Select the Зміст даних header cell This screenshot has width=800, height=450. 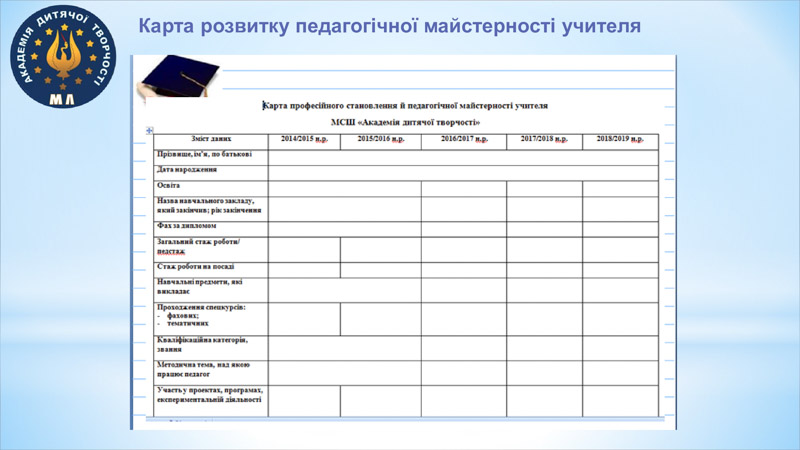coord(211,142)
